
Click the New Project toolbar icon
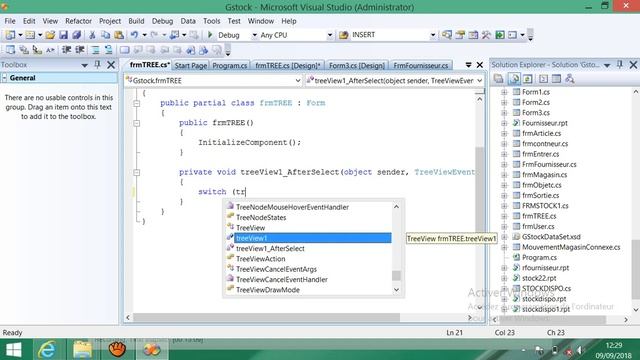10,35
